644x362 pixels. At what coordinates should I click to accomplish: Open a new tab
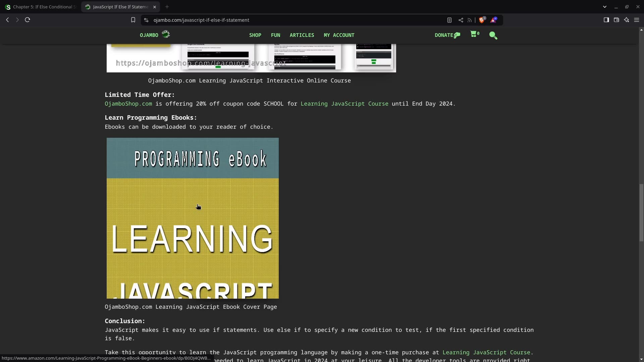tap(167, 7)
